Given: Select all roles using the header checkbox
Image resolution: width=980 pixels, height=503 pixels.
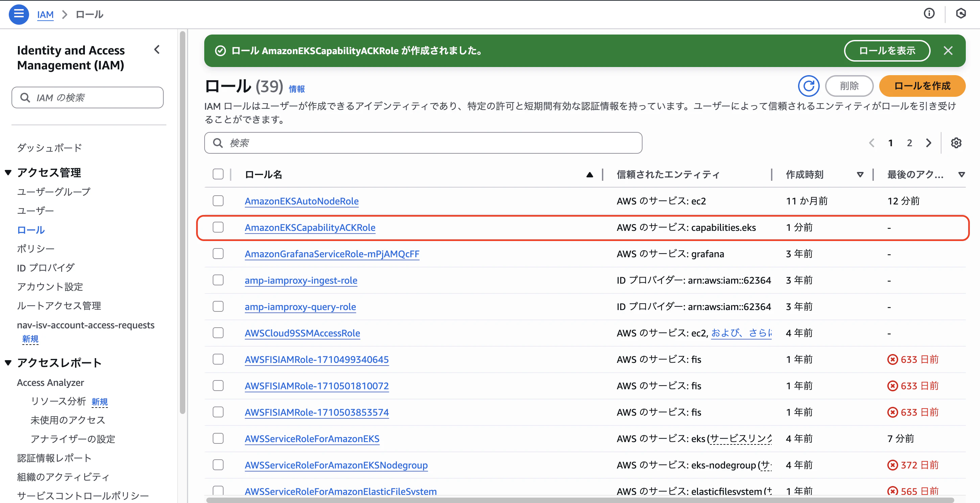Looking at the screenshot, I should [x=218, y=174].
